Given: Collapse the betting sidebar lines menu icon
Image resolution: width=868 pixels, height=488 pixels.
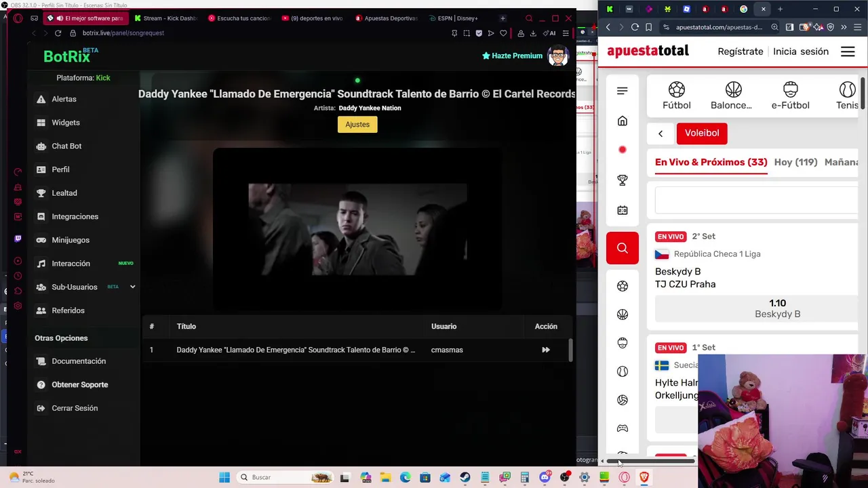Looking at the screenshot, I should 623,91.
